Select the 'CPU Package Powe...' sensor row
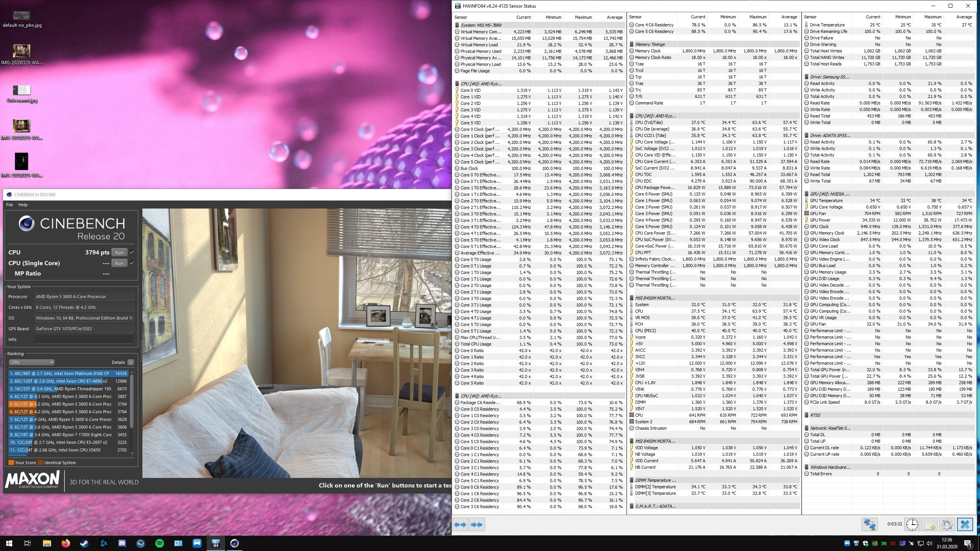 pyautogui.click(x=714, y=187)
